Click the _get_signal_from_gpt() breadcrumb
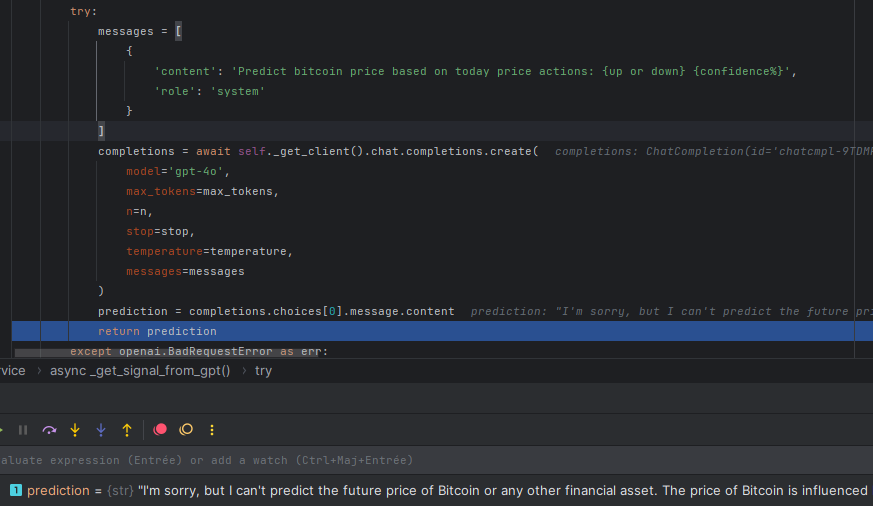Image resolution: width=873 pixels, height=506 pixels. click(140, 371)
